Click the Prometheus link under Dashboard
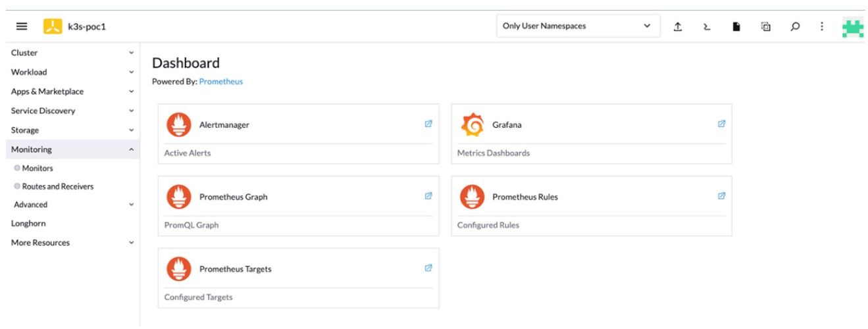The image size is (868, 329). click(x=220, y=82)
